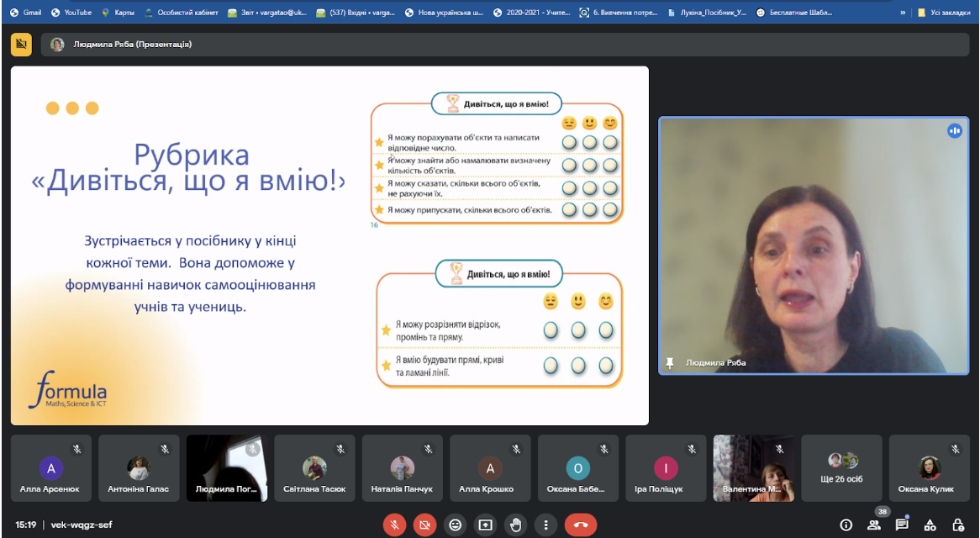Screen dimensions: 980x538
Task: Expand the hidden bookmarks chevron
Action: 903,13
